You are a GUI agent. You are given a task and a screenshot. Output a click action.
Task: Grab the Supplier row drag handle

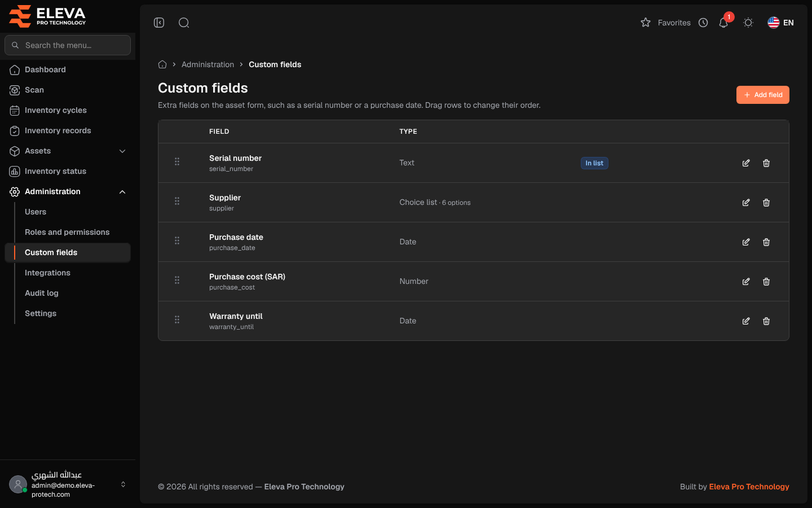point(177,201)
